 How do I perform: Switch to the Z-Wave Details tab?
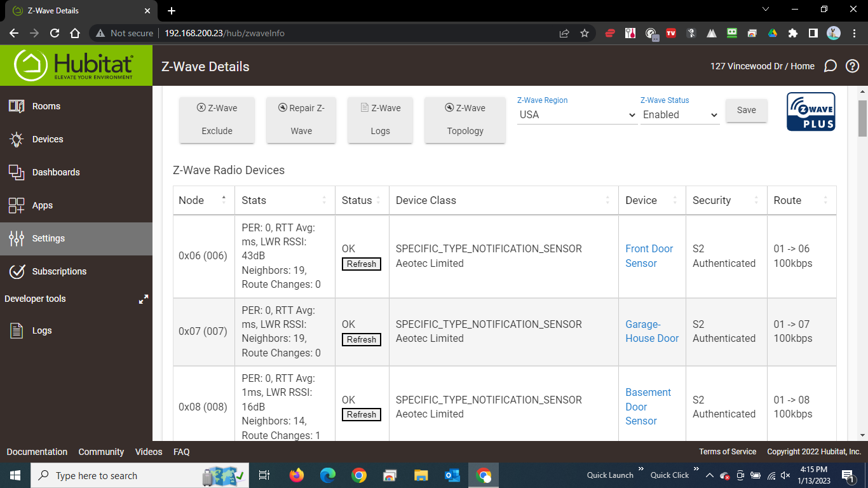tap(81, 11)
